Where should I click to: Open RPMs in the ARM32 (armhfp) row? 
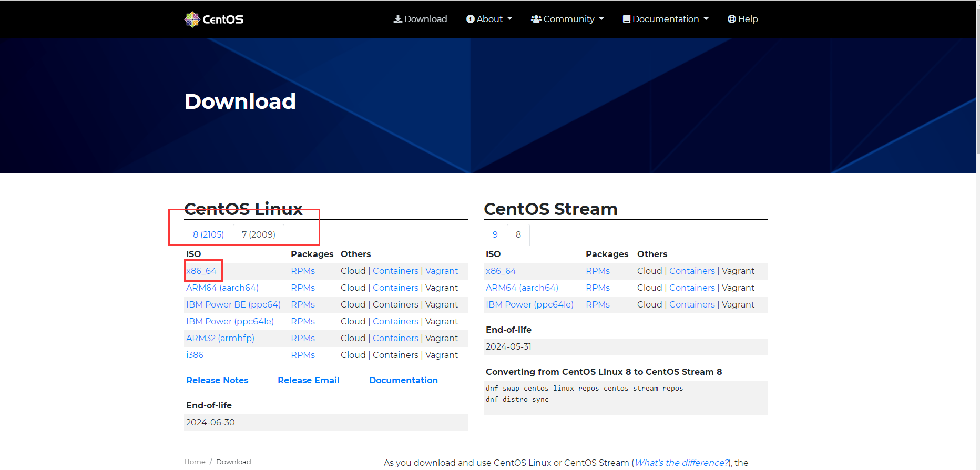coord(303,338)
